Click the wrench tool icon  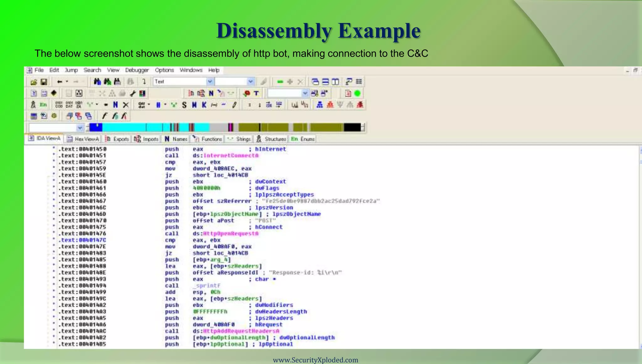tap(133, 93)
